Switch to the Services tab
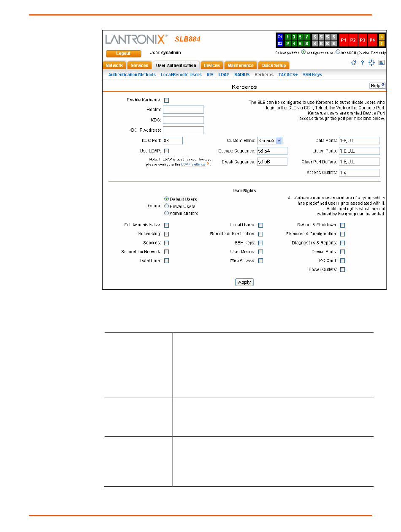Image resolution: width=401 pixels, height=532 pixels. 139,65
